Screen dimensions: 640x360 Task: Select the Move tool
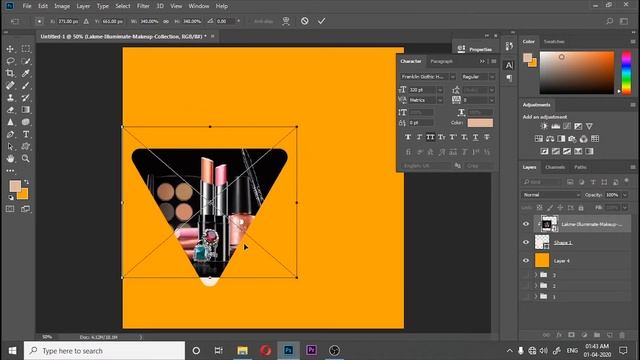(10, 49)
